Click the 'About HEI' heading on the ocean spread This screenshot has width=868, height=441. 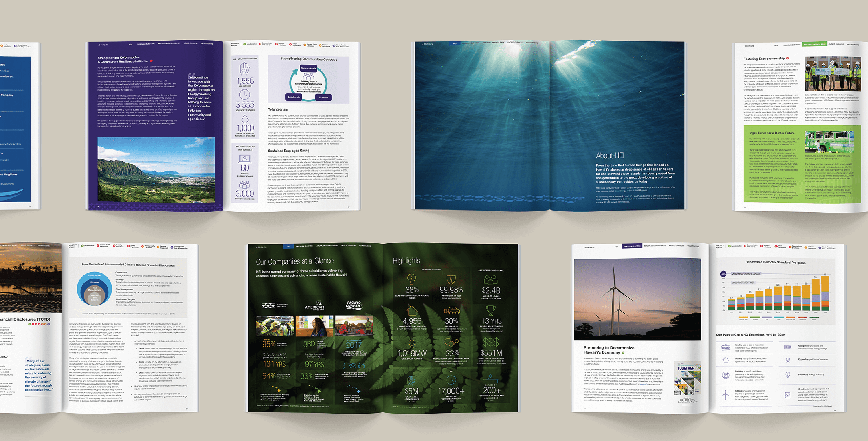610,155
